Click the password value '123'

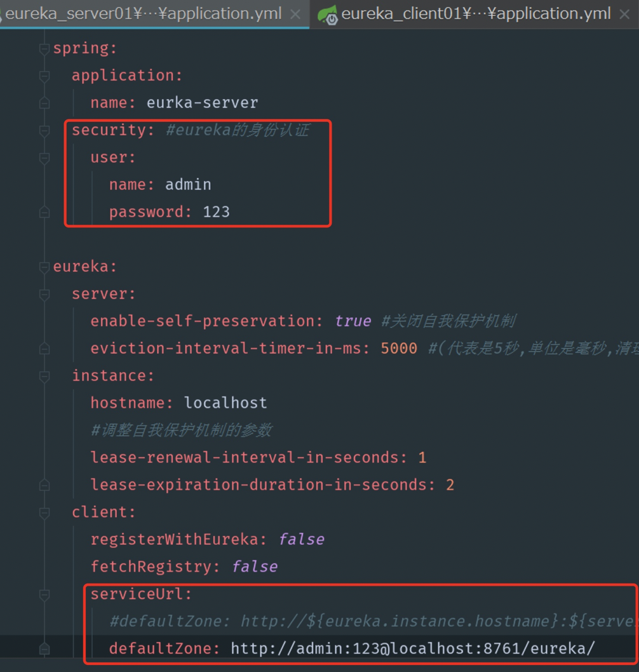(x=217, y=212)
